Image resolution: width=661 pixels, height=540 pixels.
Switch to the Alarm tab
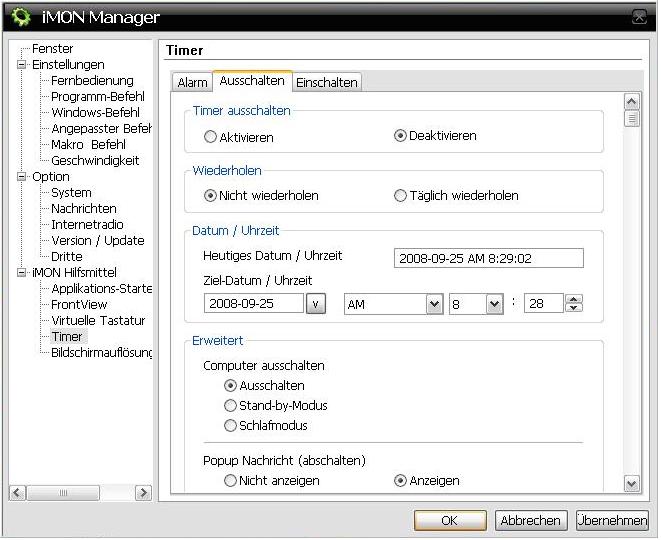point(192,82)
